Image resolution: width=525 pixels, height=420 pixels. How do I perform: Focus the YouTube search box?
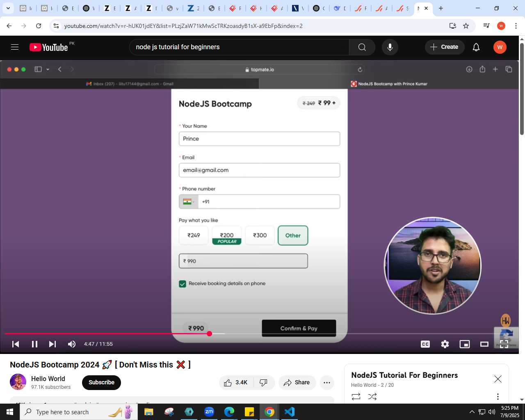(239, 47)
